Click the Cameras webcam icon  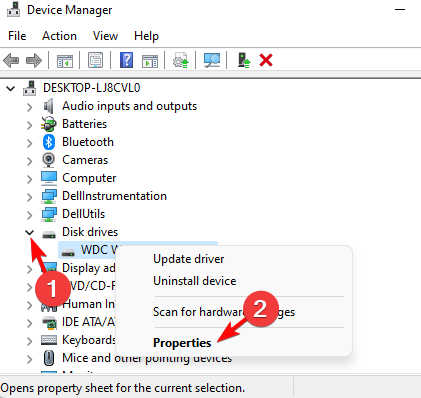tap(49, 160)
